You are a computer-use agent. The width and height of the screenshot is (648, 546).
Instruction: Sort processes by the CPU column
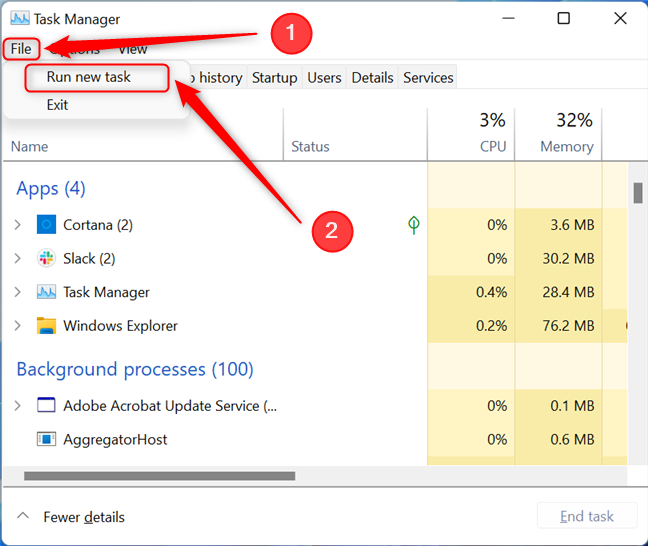493,146
